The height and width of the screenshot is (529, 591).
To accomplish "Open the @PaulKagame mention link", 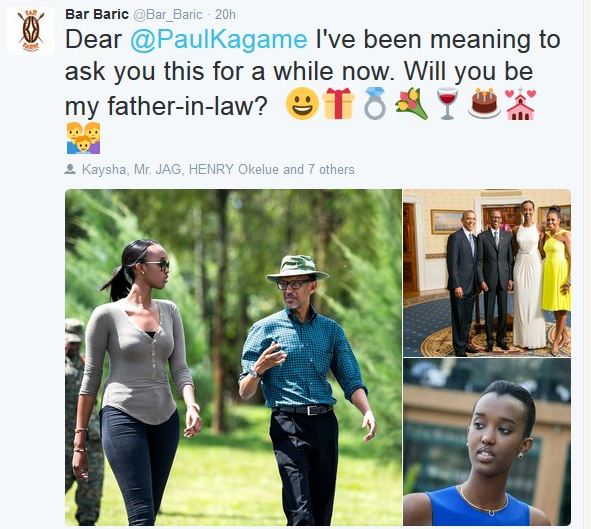I will click(219, 40).
